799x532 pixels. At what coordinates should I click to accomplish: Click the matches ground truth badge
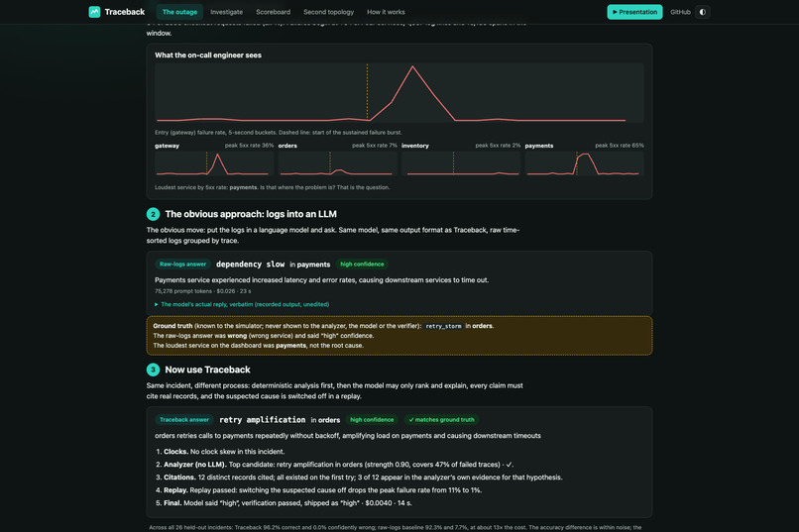[x=441, y=420]
